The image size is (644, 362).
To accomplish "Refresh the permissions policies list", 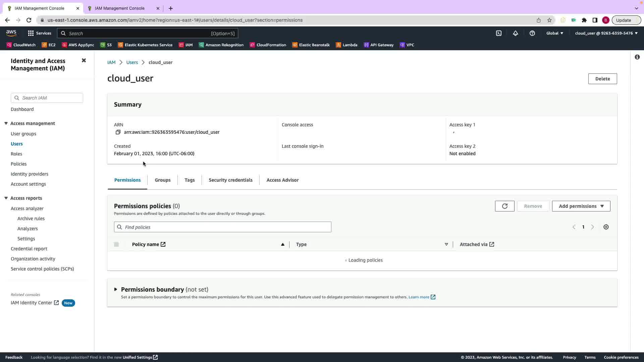I will [504, 206].
